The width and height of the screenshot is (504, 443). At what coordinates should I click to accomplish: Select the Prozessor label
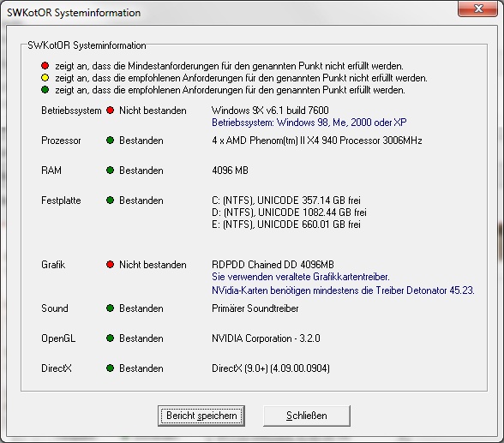click(61, 141)
